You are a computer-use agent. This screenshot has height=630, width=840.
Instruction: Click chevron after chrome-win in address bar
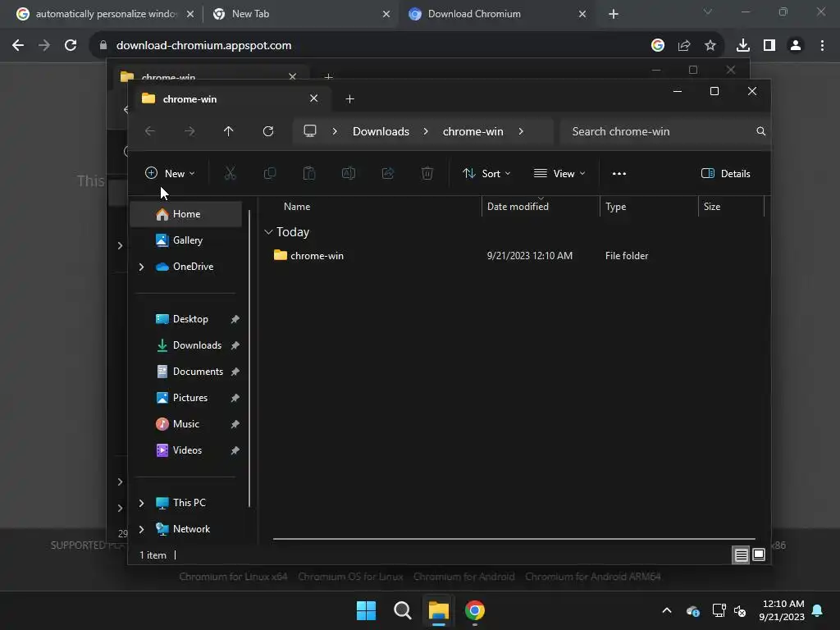[x=521, y=131]
